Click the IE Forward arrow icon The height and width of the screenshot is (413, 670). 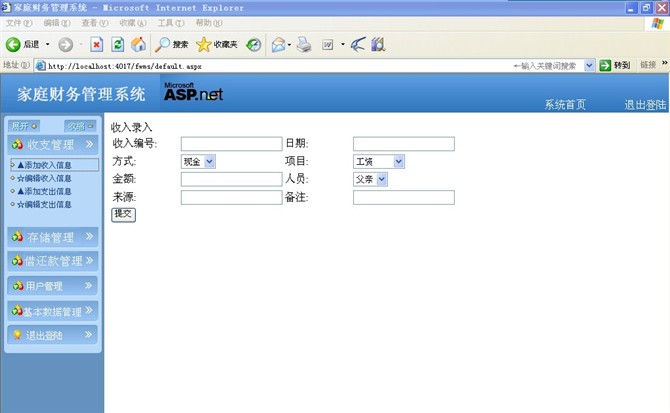(x=65, y=44)
